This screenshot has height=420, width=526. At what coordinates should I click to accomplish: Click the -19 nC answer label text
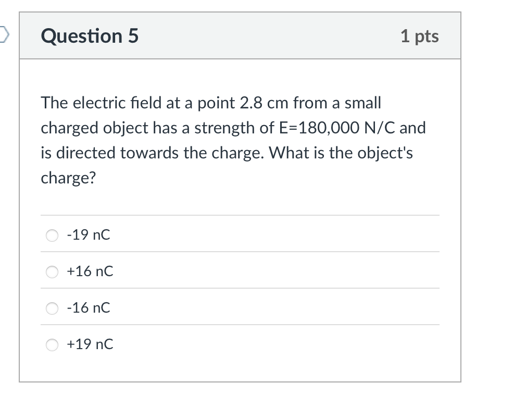click(x=89, y=235)
